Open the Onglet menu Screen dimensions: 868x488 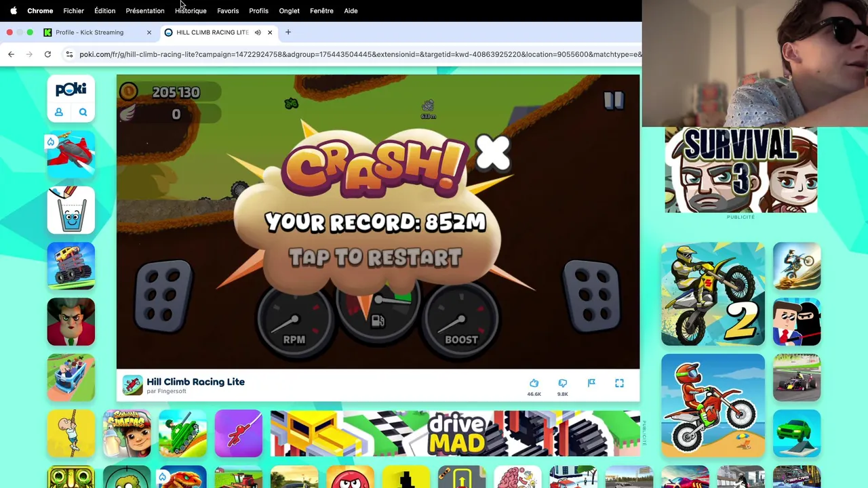pos(289,11)
